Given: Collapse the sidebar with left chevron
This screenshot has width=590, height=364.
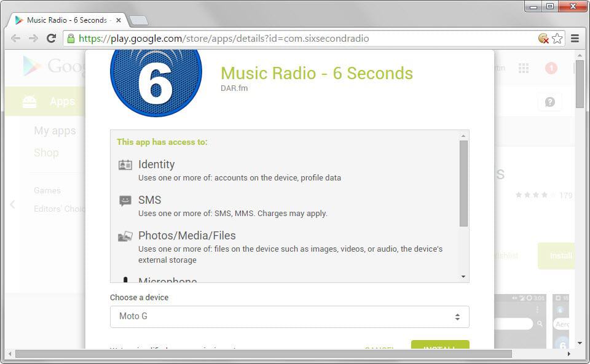Looking at the screenshot, I should tap(12, 204).
